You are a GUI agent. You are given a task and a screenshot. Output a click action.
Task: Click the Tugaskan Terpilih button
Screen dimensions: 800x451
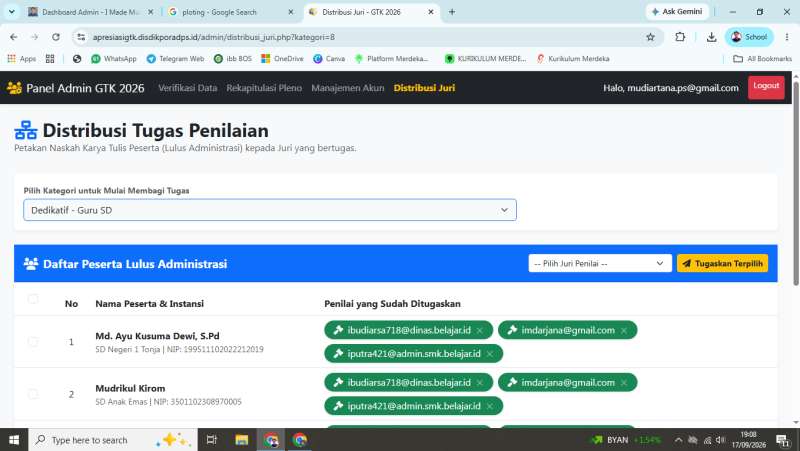coord(722,263)
